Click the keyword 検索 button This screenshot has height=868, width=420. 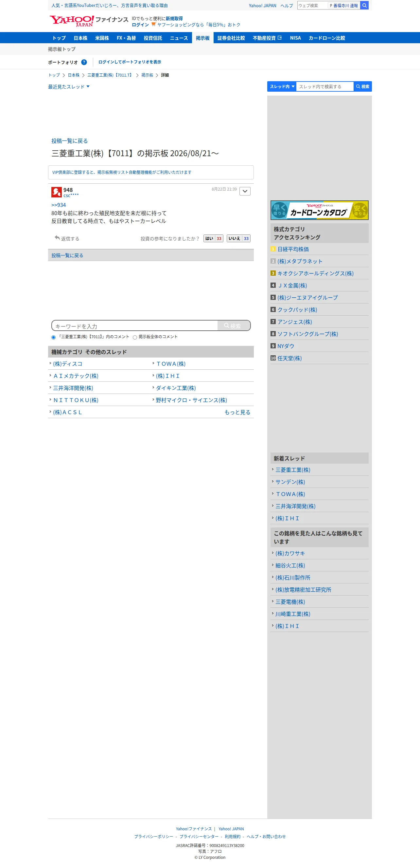234,325
